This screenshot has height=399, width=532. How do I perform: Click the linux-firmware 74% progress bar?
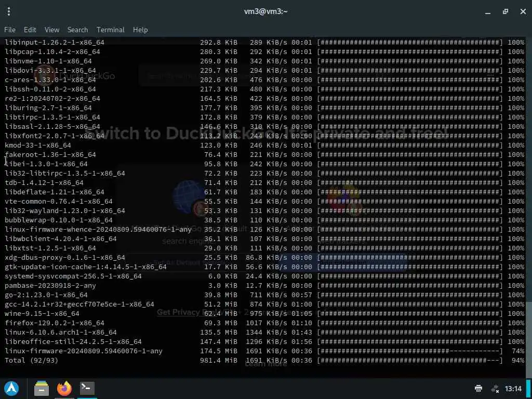[x=410, y=351]
